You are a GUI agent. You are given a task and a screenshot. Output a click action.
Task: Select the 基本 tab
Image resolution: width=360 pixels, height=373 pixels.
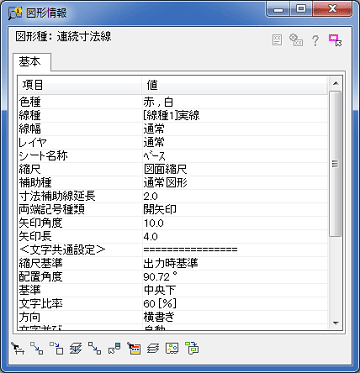click(x=32, y=62)
